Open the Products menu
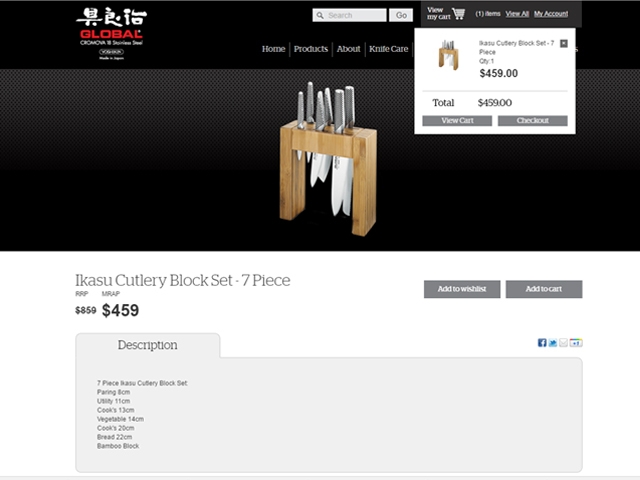 click(x=311, y=49)
